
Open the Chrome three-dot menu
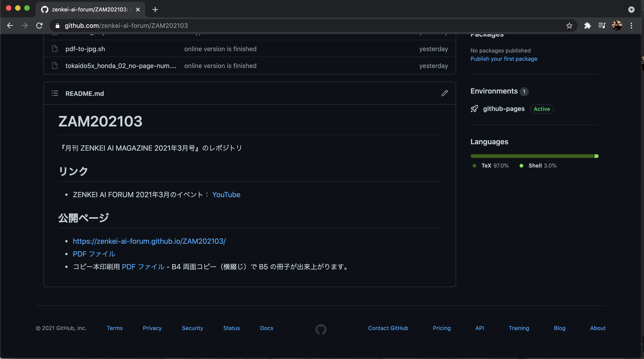631,26
